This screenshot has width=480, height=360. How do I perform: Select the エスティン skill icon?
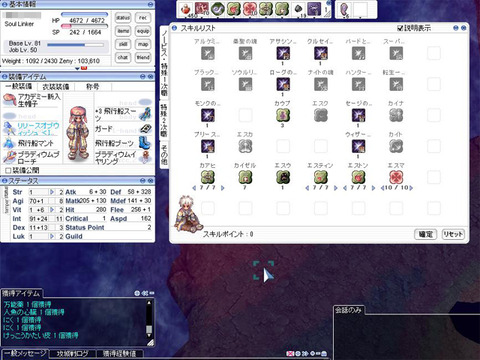click(320, 177)
